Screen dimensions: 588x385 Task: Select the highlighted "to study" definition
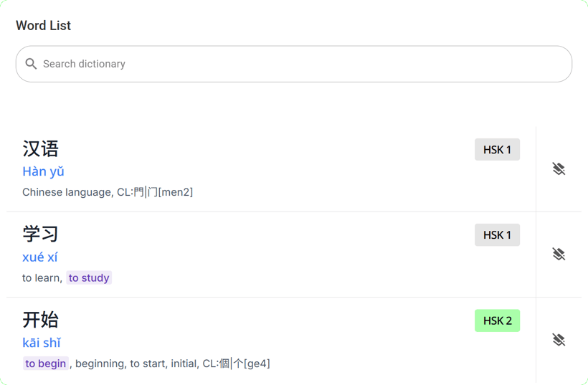[x=89, y=278]
